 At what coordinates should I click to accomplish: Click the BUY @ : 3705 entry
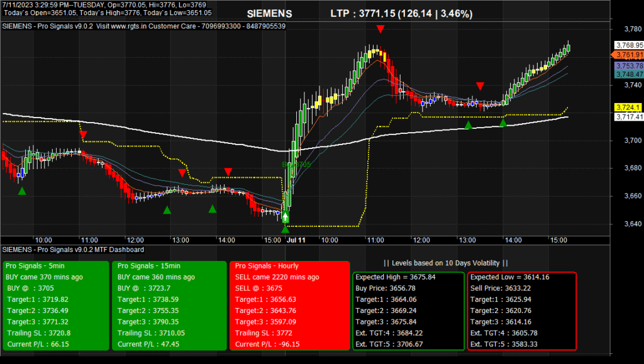pyautogui.click(x=30, y=288)
